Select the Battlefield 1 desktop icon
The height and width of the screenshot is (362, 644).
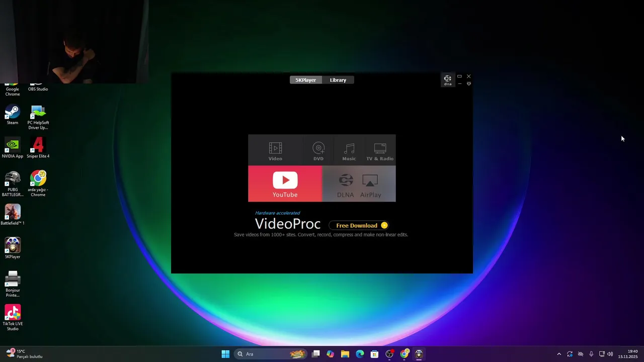point(13,215)
